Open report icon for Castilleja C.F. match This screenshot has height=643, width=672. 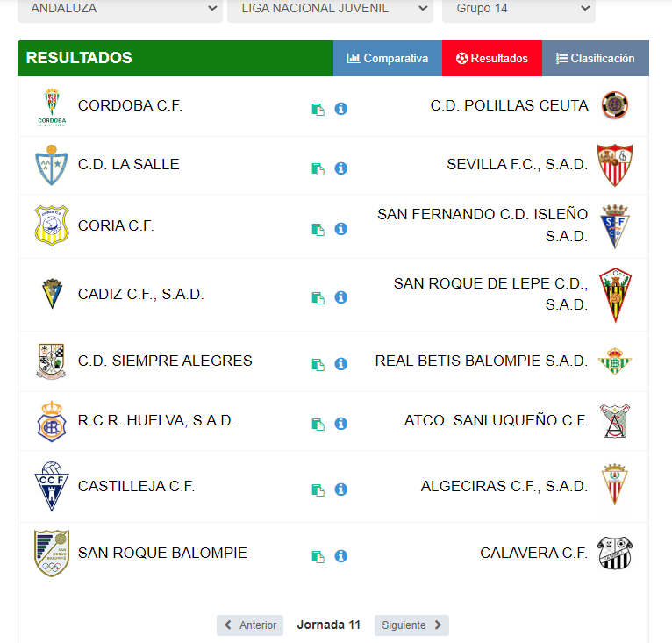[318, 490]
